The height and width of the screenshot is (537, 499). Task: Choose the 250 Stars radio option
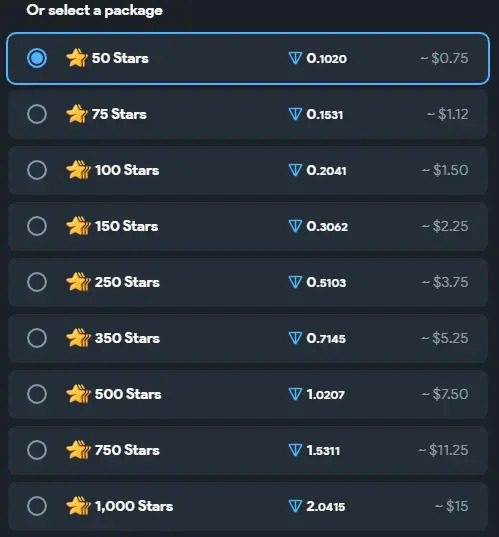point(37,282)
